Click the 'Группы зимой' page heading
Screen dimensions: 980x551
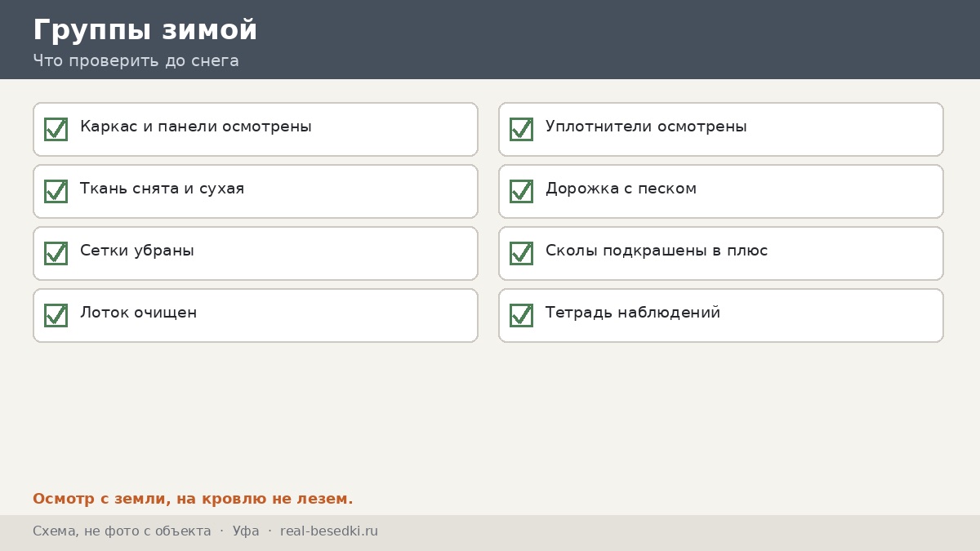(145, 30)
